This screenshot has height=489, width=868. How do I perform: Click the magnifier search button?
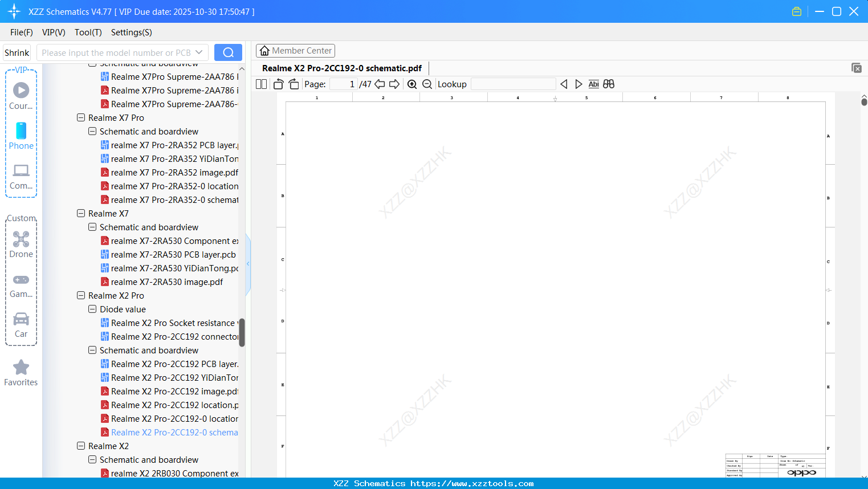click(x=228, y=52)
